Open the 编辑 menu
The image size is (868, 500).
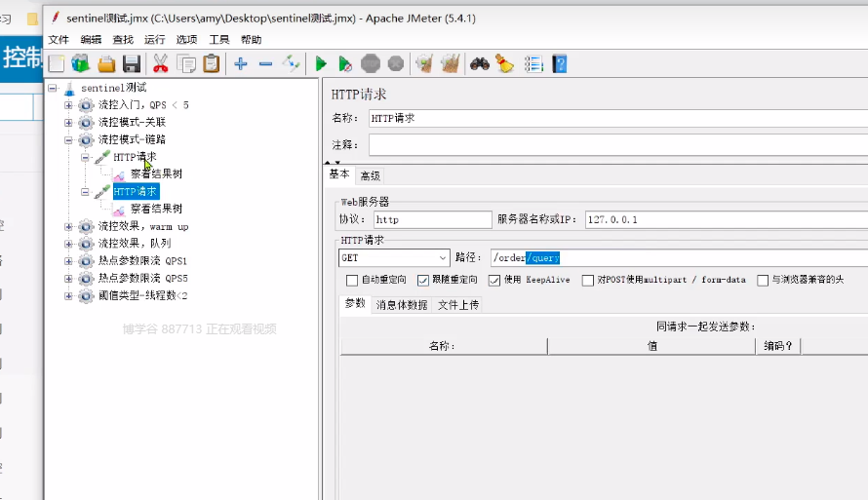point(91,40)
